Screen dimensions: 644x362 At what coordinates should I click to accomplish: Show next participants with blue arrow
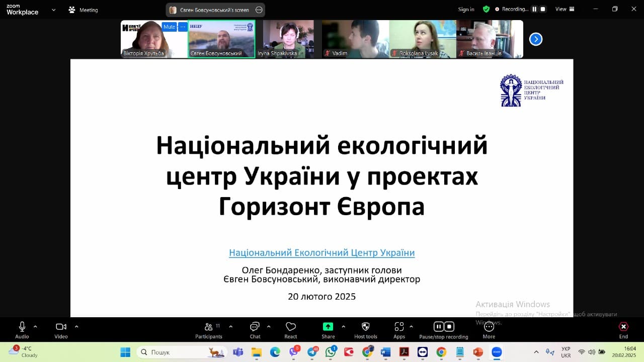click(536, 39)
